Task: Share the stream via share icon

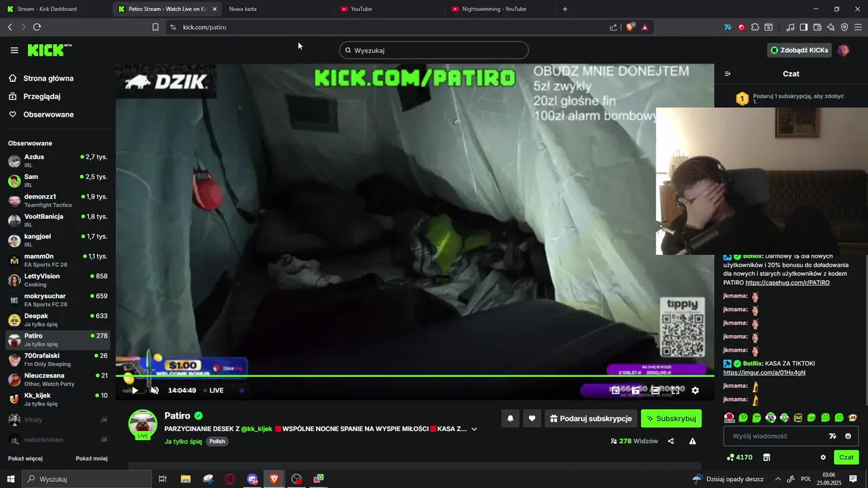Action: 671,441
